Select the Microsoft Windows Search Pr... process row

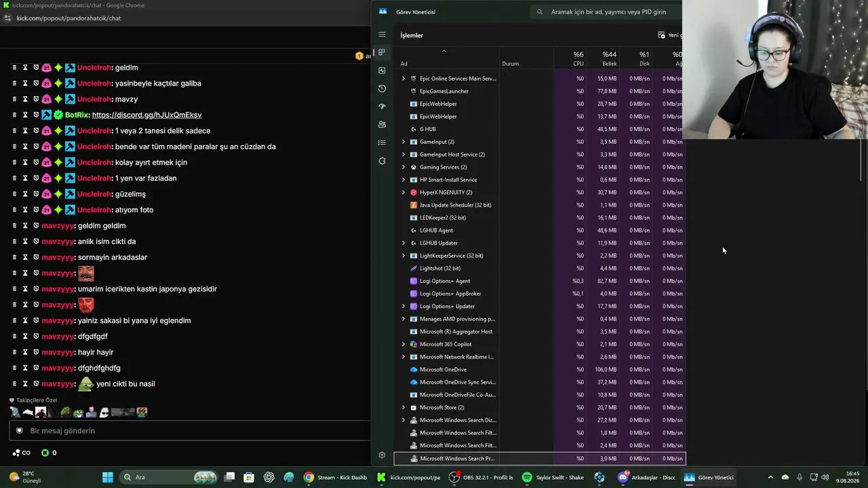point(540,459)
